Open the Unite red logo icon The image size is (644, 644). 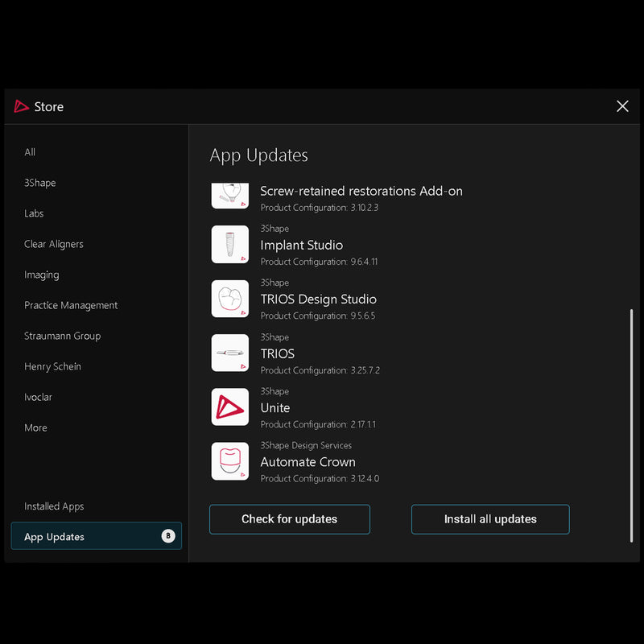click(x=229, y=407)
